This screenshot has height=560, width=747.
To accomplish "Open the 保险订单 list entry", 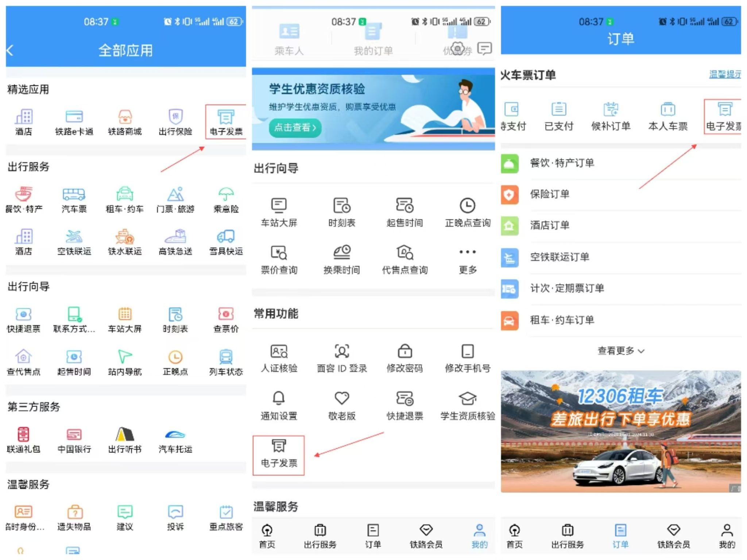I will 549,194.
